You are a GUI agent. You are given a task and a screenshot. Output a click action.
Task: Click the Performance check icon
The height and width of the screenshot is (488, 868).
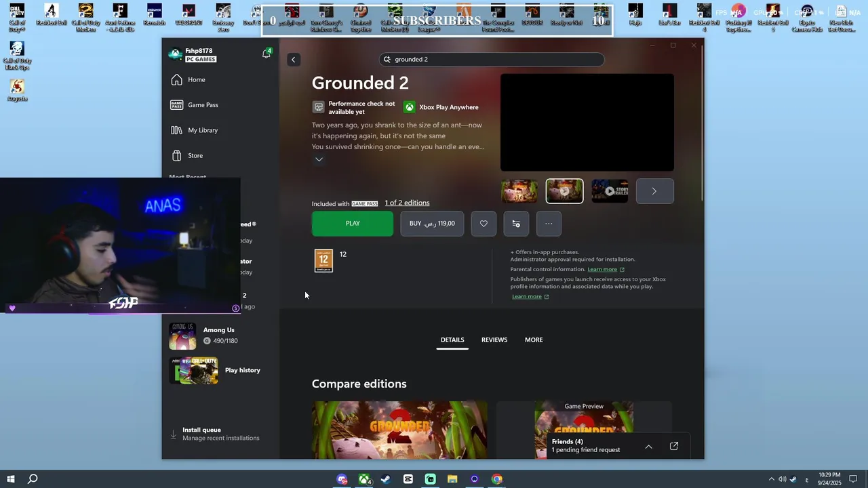tap(319, 107)
